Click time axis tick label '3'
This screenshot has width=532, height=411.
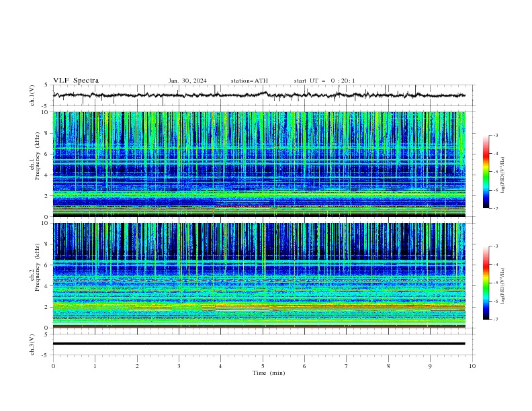179,366
